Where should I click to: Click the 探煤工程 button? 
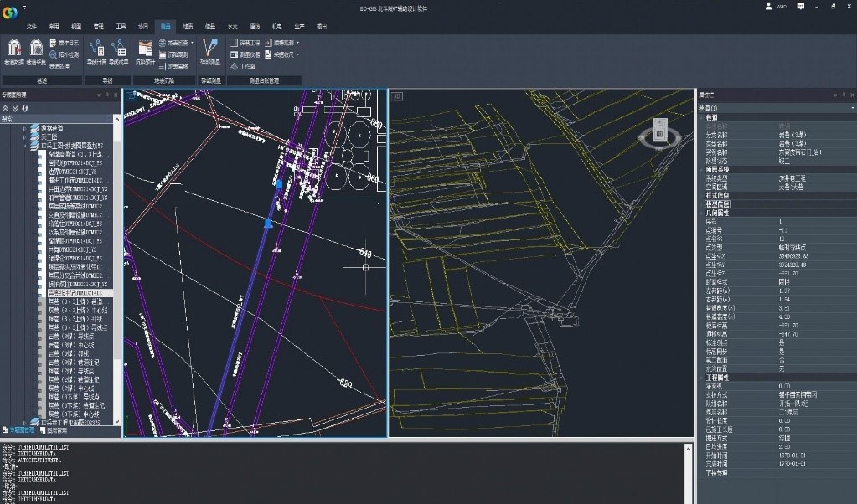coord(245,42)
